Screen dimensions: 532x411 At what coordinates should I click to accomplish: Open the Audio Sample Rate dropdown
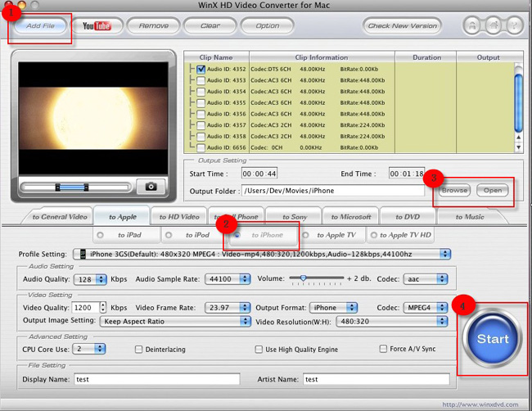pyautogui.click(x=228, y=279)
